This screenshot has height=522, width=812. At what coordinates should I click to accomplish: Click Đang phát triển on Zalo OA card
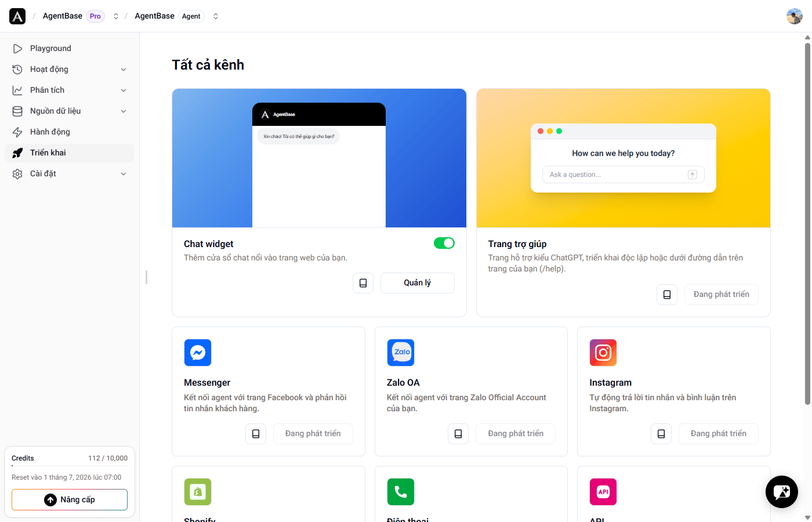(516, 434)
